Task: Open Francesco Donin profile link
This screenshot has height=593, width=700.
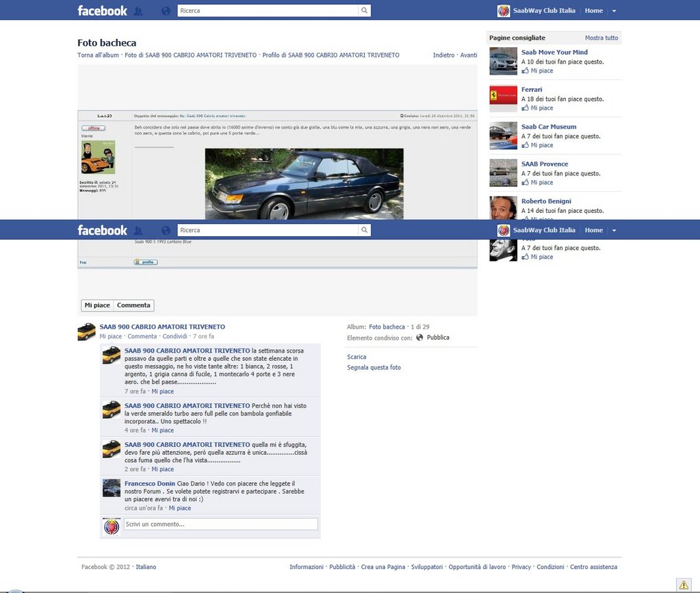Action: click(150, 483)
